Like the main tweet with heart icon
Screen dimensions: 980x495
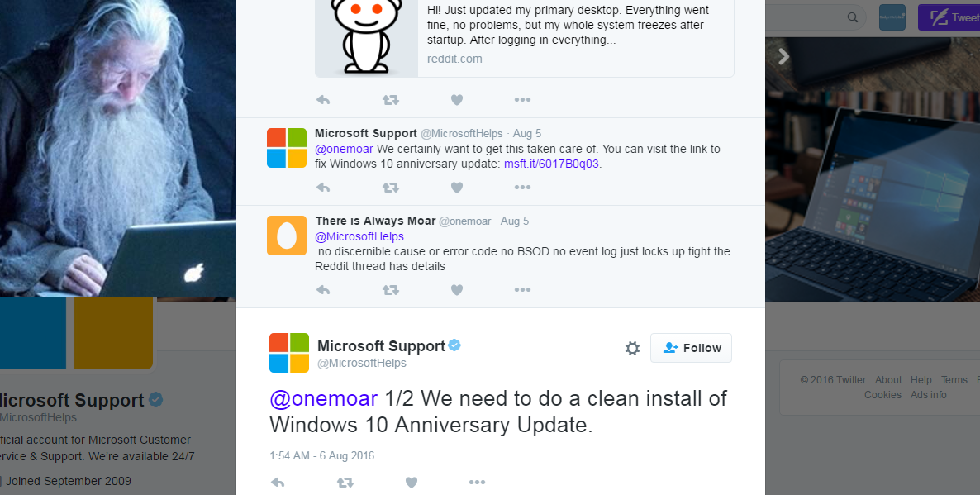tap(412, 483)
